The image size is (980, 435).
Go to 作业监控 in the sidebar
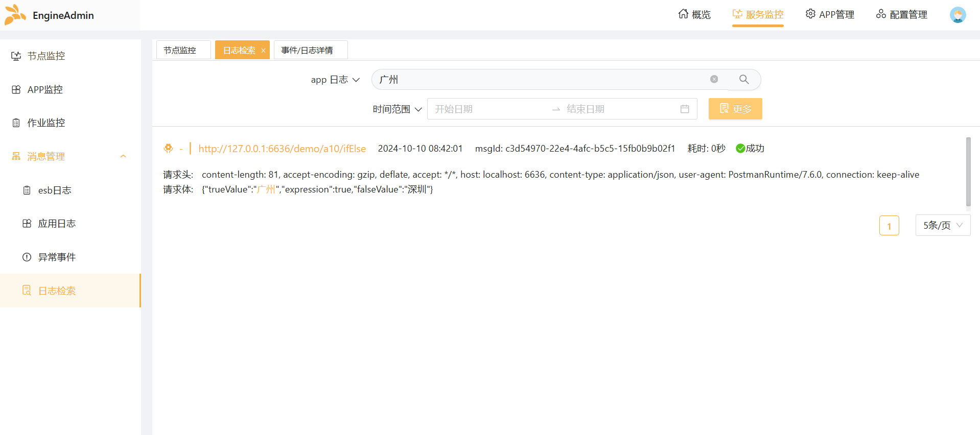(x=71, y=123)
